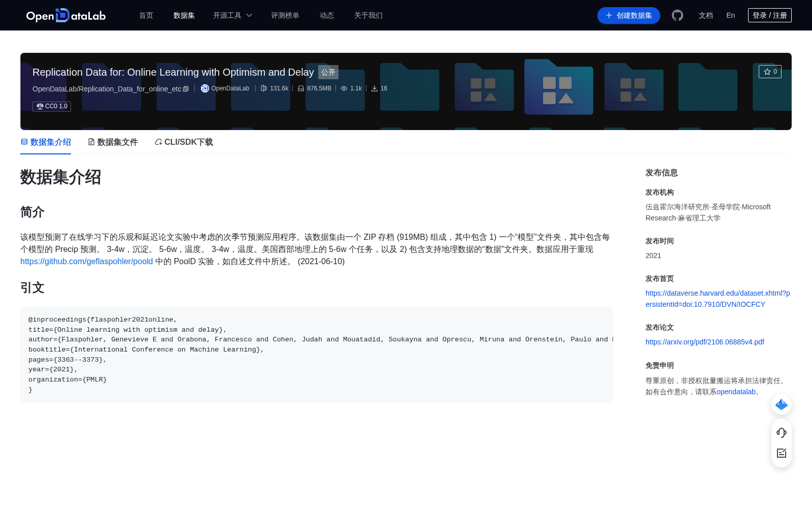The image size is (812, 508).
Task: Click the 引文 section heading
Action: tap(32, 288)
